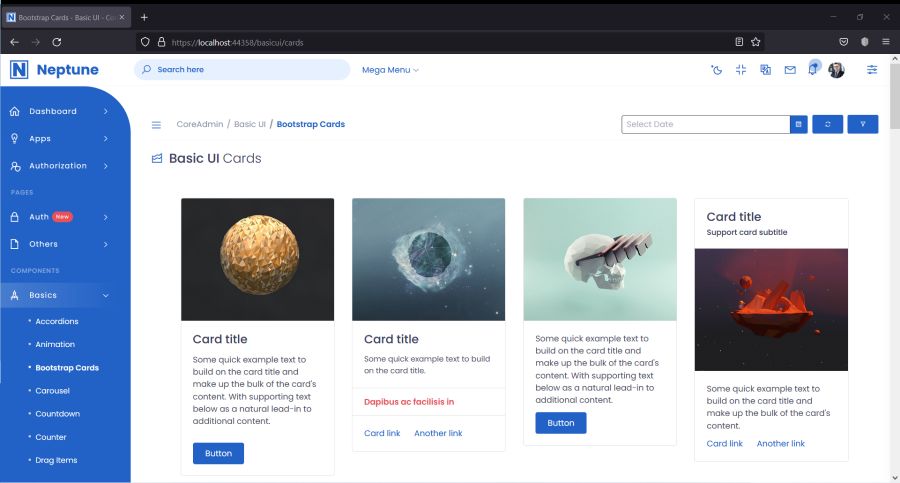
Task: Click the gold sphere card image
Action: [257, 260]
